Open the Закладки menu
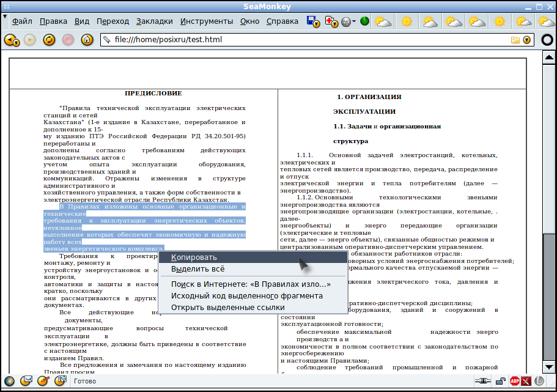 point(155,21)
